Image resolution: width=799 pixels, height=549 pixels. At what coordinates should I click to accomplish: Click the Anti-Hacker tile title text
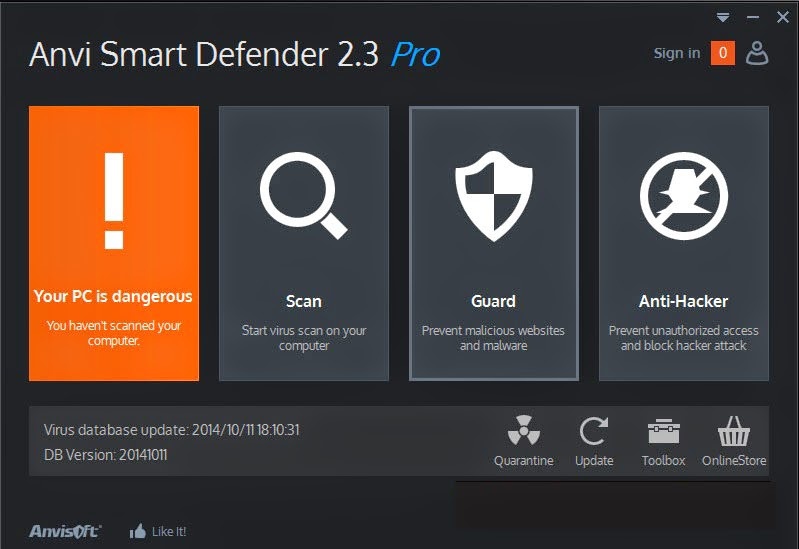(x=683, y=301)
